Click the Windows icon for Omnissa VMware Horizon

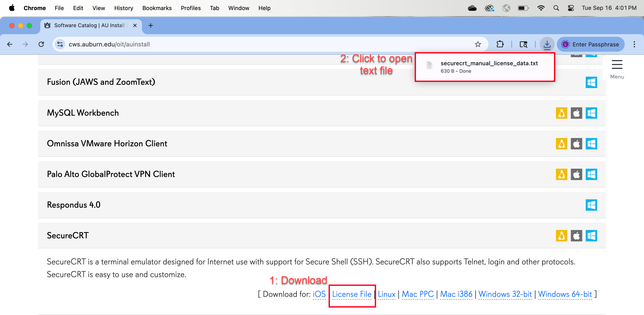point(591,144)
